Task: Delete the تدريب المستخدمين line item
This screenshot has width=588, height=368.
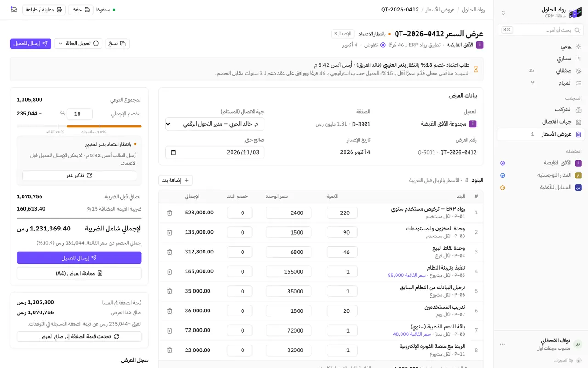Action: [170, 311]
